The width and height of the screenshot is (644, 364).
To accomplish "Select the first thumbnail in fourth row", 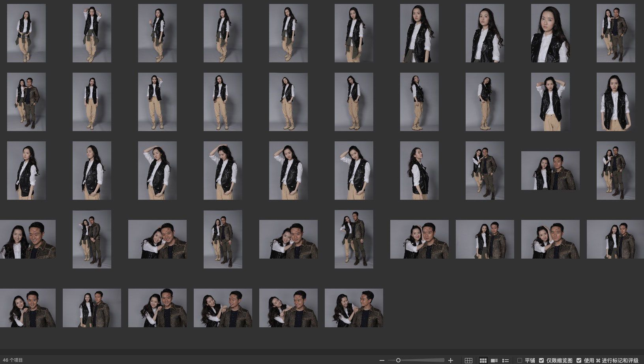I will pyautogui.click(x=28, y=239).
